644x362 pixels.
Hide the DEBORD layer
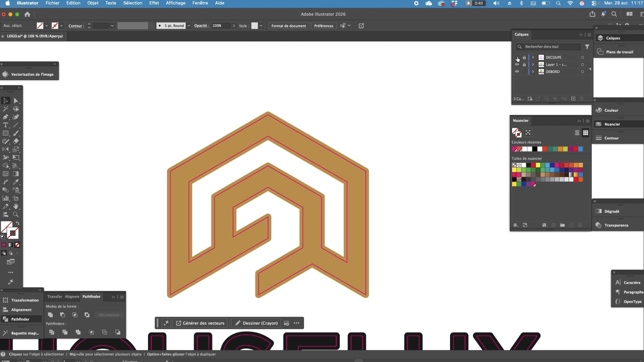517,72
